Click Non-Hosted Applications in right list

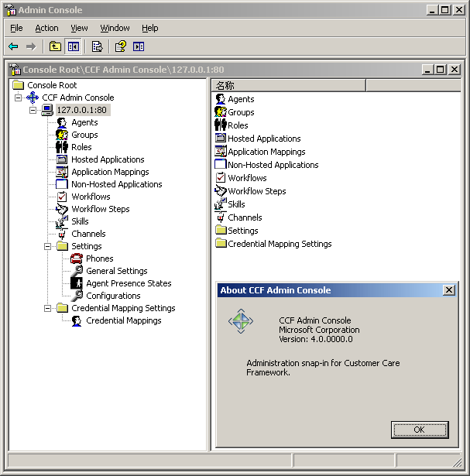pos(273,165)
